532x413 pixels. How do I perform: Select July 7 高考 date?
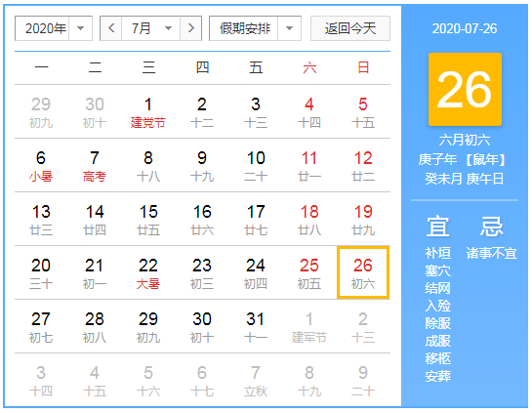[95, 166]
